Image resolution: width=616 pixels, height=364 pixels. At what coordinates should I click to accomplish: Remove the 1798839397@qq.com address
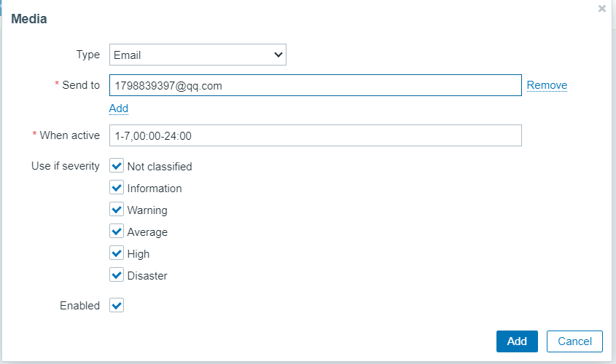click(x=547, y=85)
